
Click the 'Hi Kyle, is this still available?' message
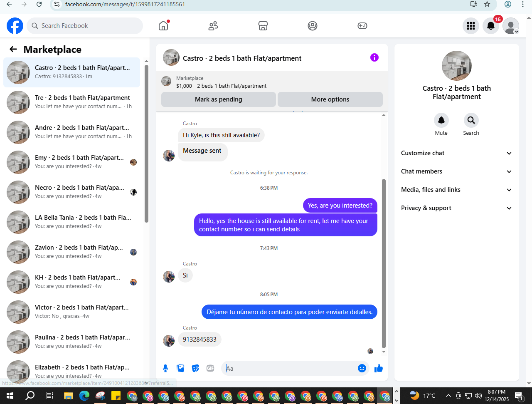tap(221, 135)
